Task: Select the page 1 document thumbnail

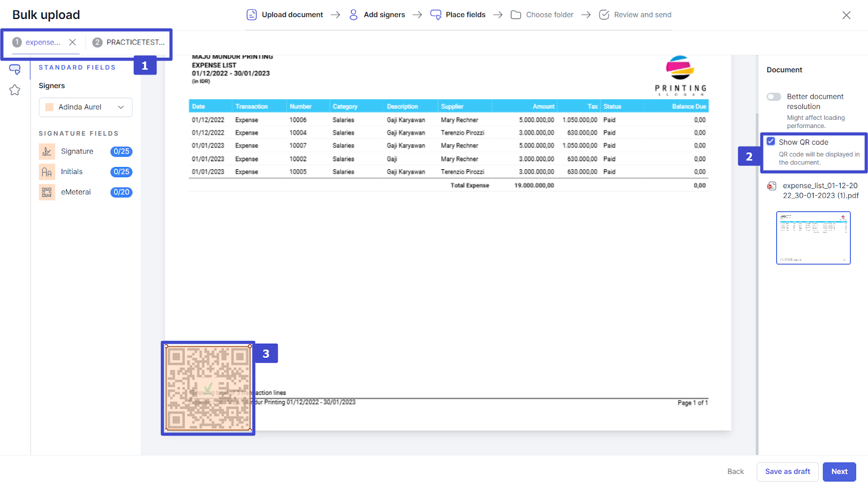Action: pos(813,238)
